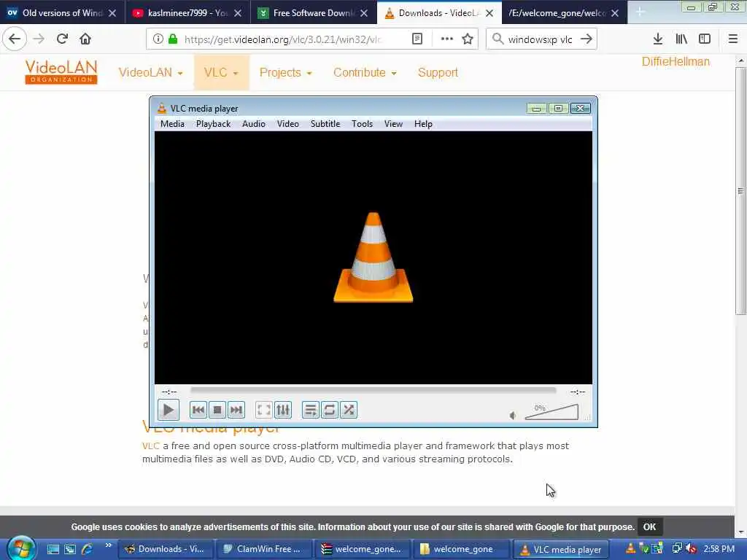The image size is (747, 560).
Task: Open VLC Audio menu
Action: (x=253, y=124)
